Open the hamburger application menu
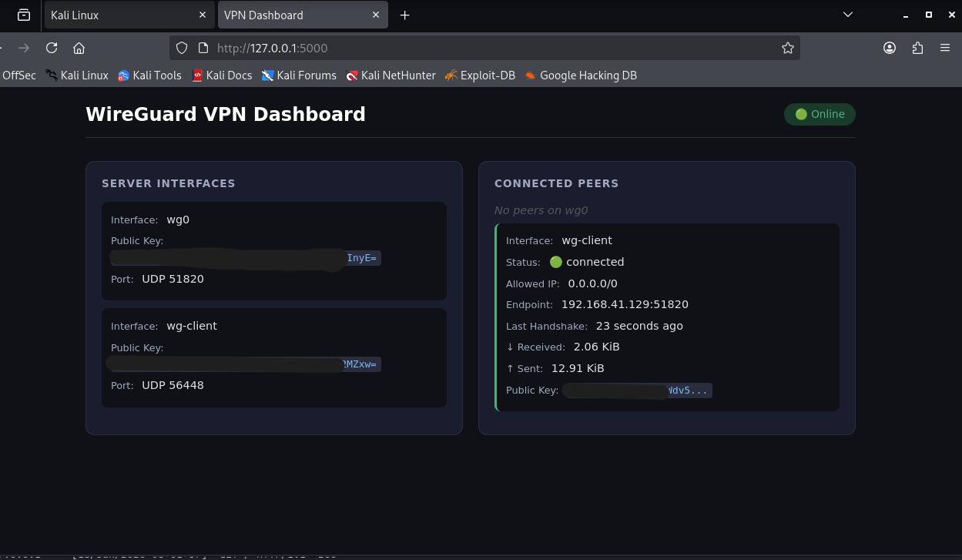Viewport: 962px width, 560px height. [x=945, y=48]
